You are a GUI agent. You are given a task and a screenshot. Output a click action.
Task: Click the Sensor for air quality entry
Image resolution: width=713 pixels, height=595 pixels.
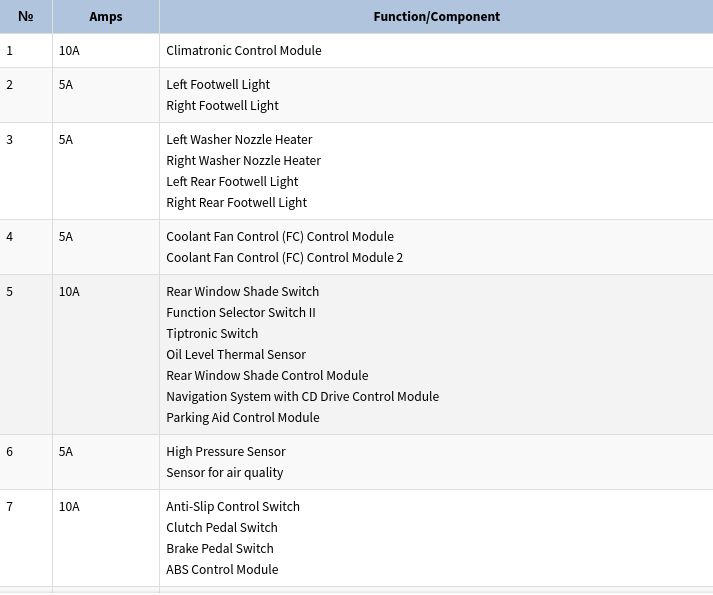[x=225, y=473]
